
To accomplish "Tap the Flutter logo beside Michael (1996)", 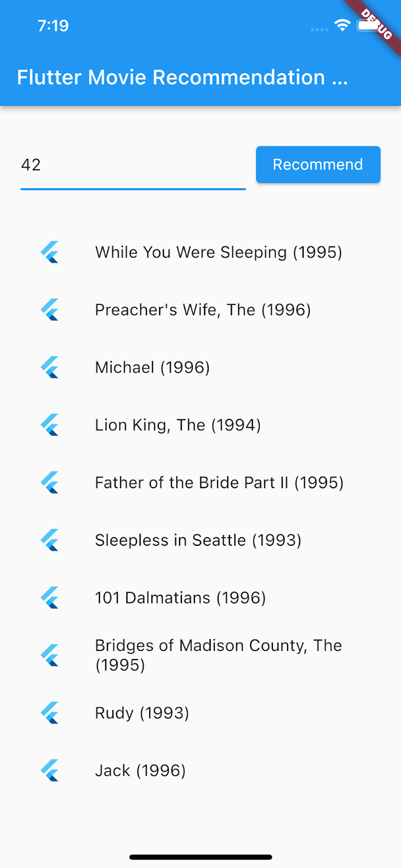I will (x=50, y=367).
